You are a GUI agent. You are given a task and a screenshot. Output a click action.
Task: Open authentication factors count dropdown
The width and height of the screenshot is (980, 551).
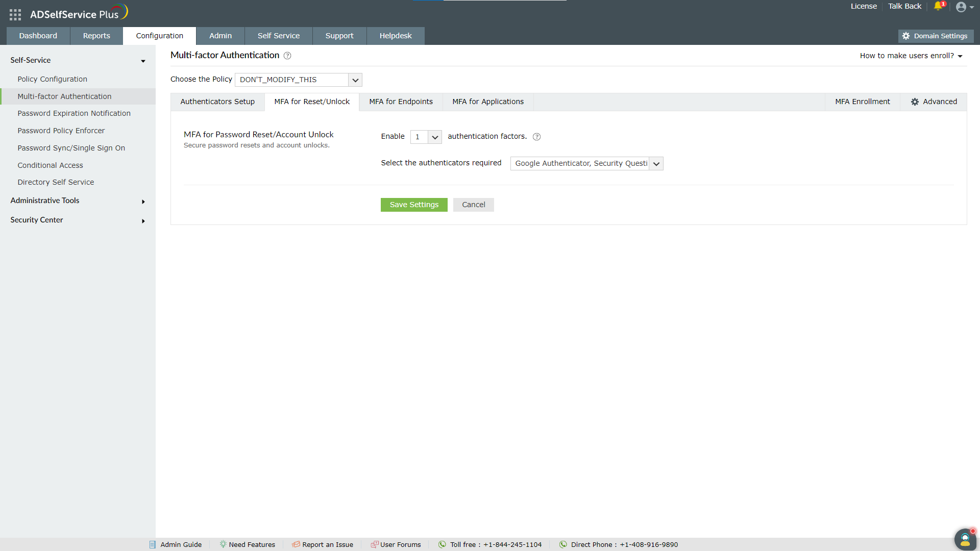[x=435, y=137]
